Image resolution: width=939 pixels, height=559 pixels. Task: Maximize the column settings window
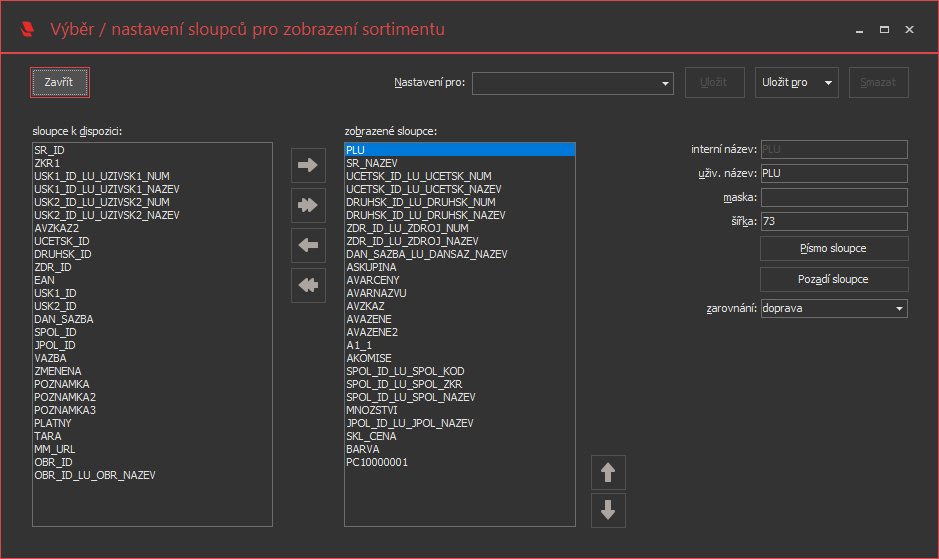[884, 29]
